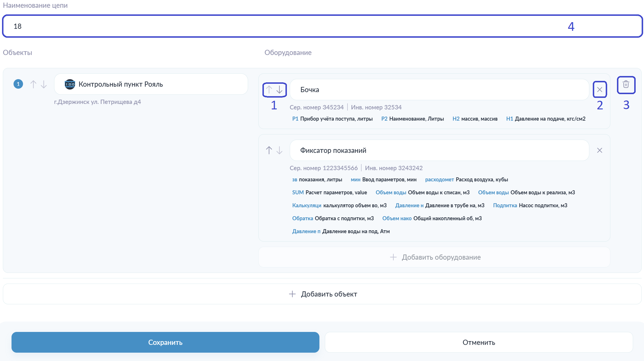Click the Наименование цепи label
Screen dimensions: 644x361
pos(35,5)
